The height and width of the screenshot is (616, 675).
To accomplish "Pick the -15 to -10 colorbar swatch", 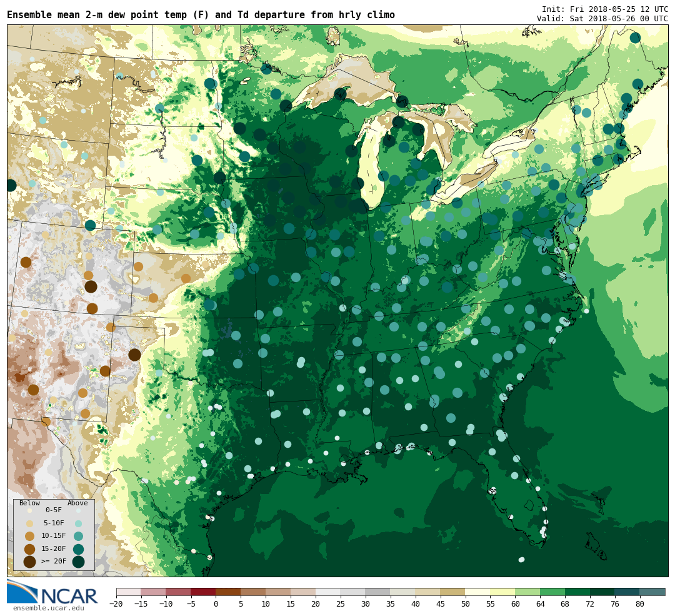I will point(154,592).
